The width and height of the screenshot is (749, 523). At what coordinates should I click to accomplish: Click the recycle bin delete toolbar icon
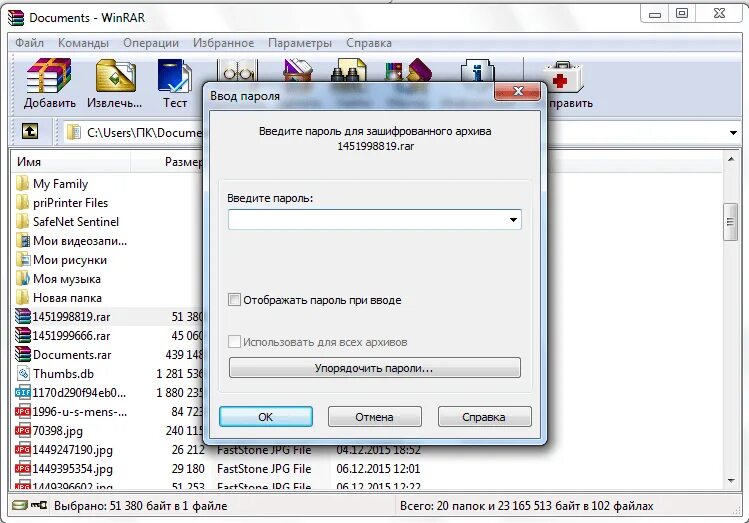point(298,70)
